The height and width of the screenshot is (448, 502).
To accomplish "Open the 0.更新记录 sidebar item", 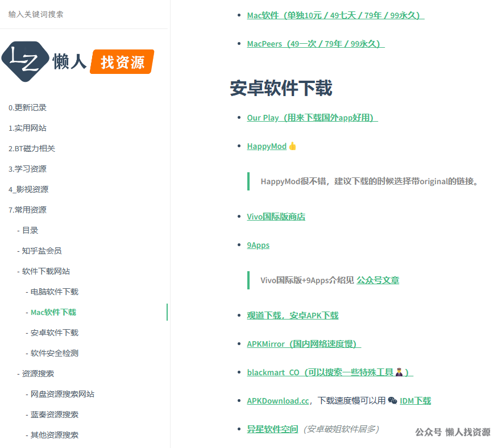I will (x=27, y=107).
